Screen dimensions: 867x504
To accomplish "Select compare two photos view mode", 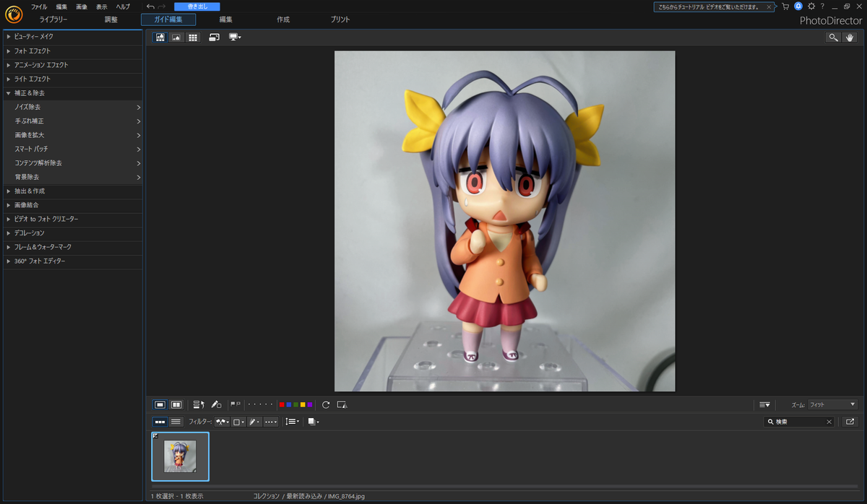I will click(x=176, y=405).
